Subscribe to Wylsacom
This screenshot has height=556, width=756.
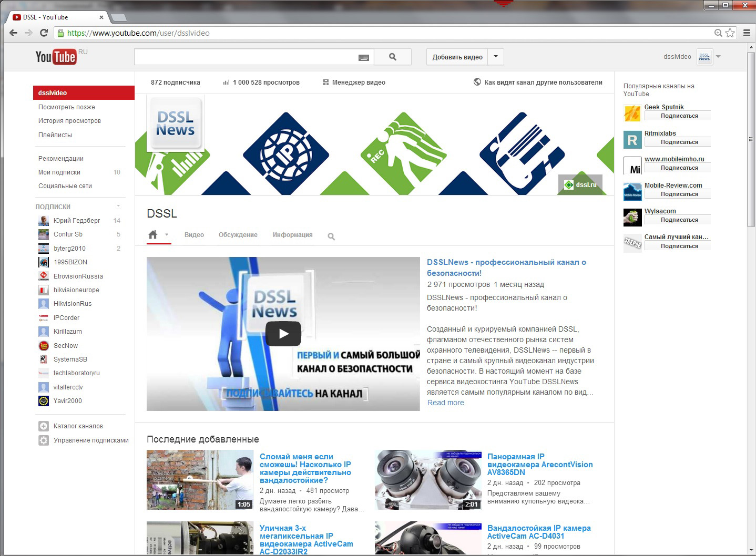point(678,220)
